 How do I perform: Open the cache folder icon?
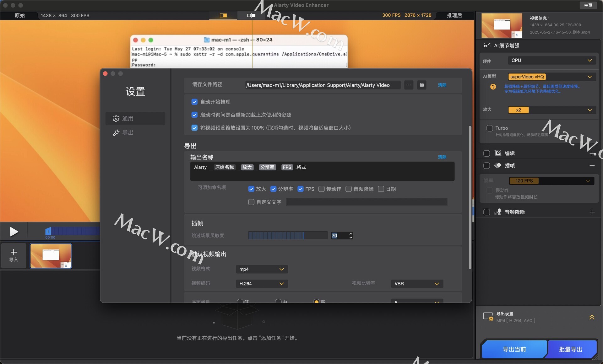[422, 85]
